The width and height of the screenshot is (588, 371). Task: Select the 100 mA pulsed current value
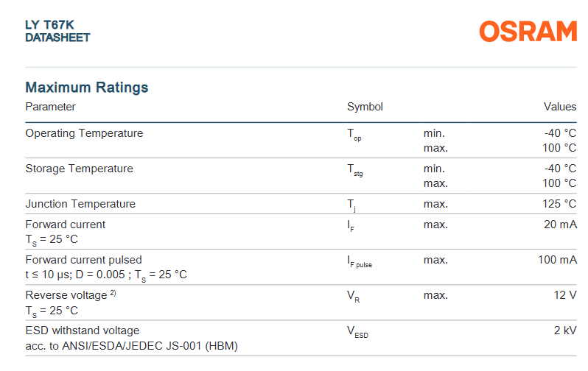[557, 260]
